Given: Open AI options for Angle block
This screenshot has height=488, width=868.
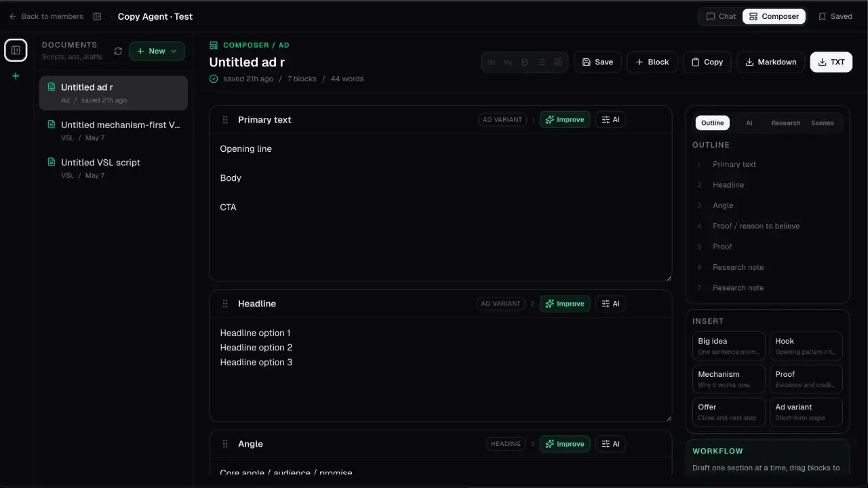Looking at the screenshot, I should (610, 444).
